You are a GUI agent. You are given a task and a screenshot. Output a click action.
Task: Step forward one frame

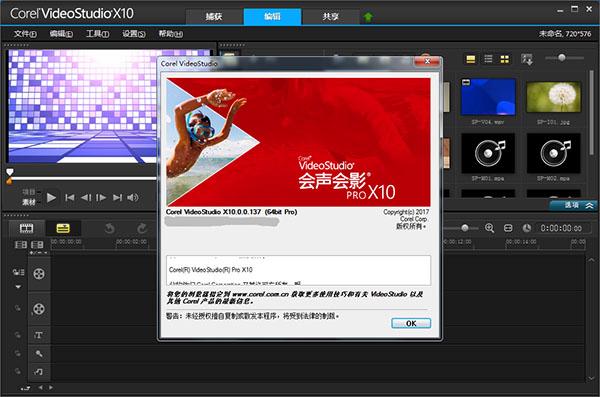point(101,198)
